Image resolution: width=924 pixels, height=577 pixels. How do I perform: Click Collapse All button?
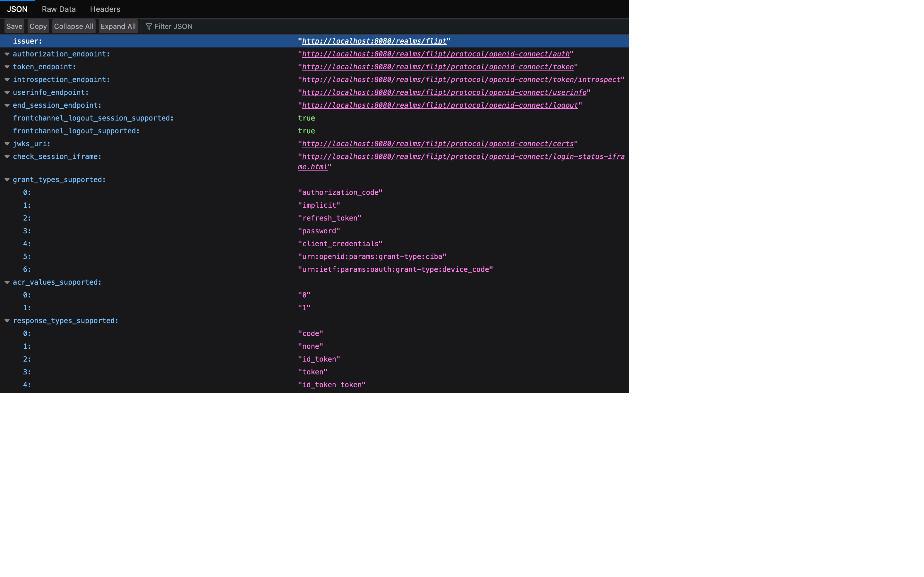[74, 26]
